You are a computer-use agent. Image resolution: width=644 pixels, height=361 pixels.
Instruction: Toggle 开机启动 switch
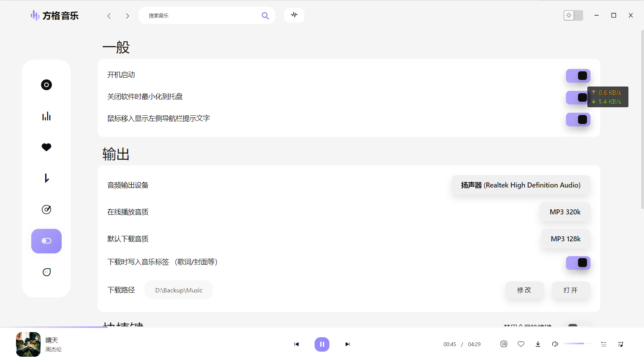578,76
